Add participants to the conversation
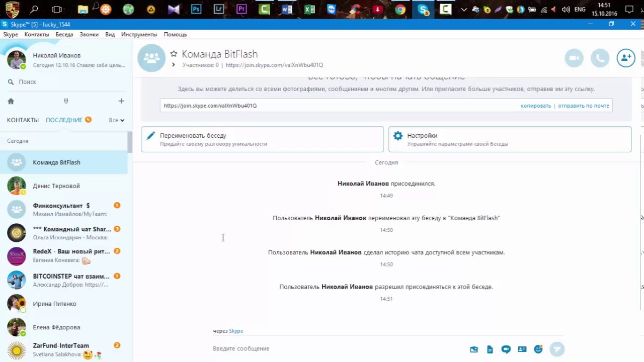Viewport: 644px width, 362px height. pyautogui.click(x=626, y=58)
